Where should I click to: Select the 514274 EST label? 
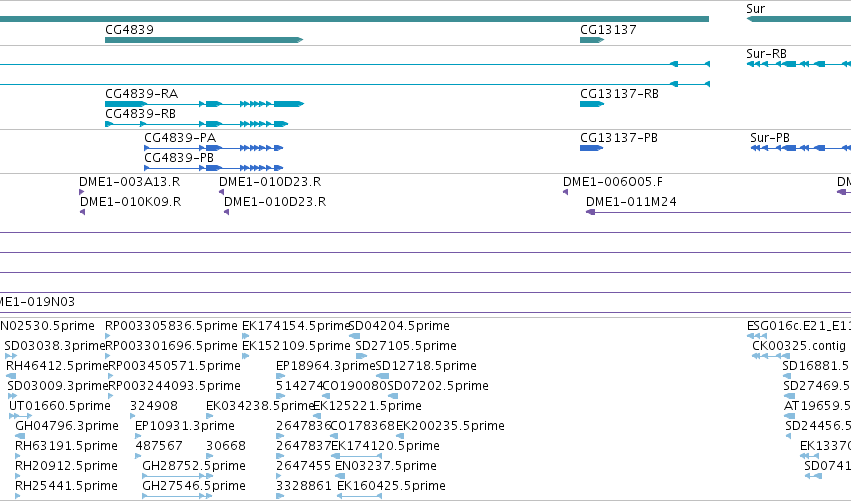pyautogui.click(x=300, y=386)
